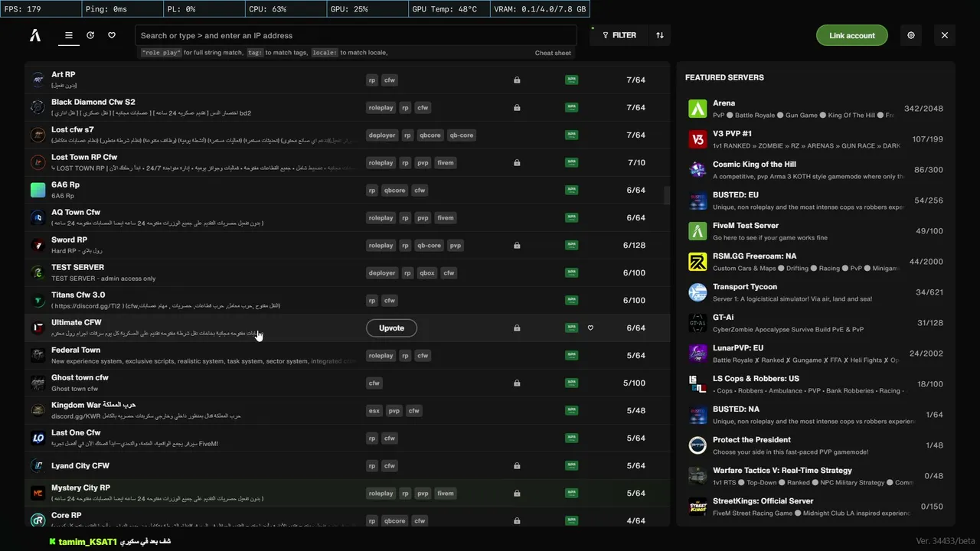This screenshot has width=980, height=551.
Task: Open the BUSTED: NA featured server
Action: pyautogui.click(x=815, y=415)
